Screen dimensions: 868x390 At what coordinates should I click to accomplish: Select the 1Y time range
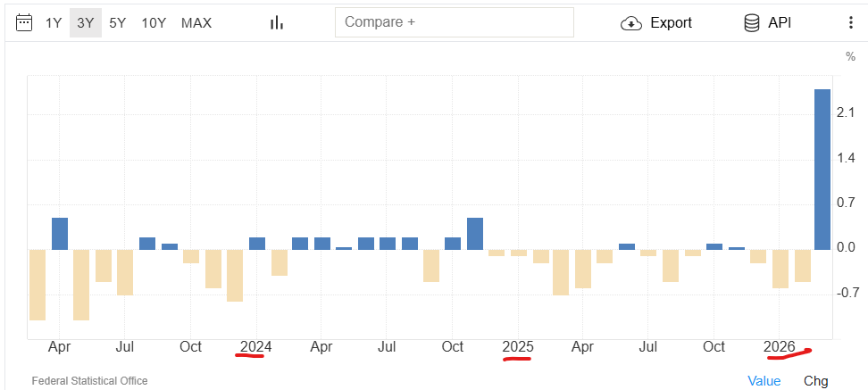pos(54,23)
